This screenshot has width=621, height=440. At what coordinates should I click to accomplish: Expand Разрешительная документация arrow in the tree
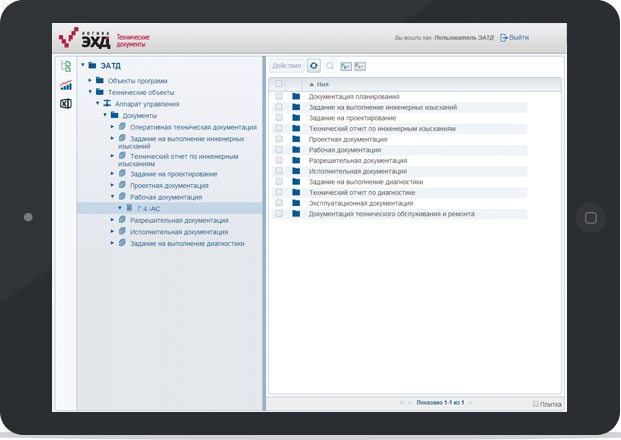click(x=113, y=220)
